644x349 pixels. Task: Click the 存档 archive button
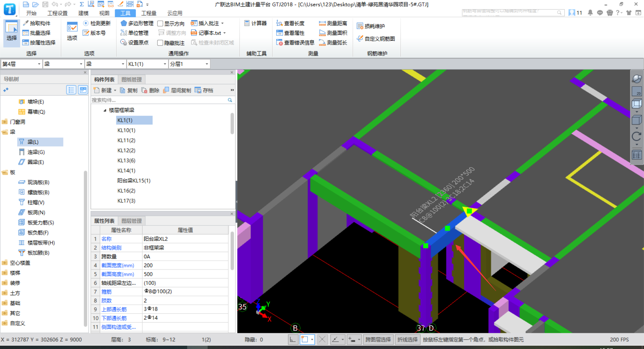[x=204, y=90]
